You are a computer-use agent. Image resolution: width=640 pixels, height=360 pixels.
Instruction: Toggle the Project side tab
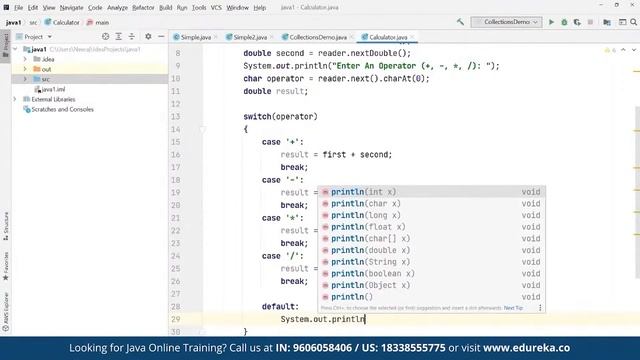6,46
